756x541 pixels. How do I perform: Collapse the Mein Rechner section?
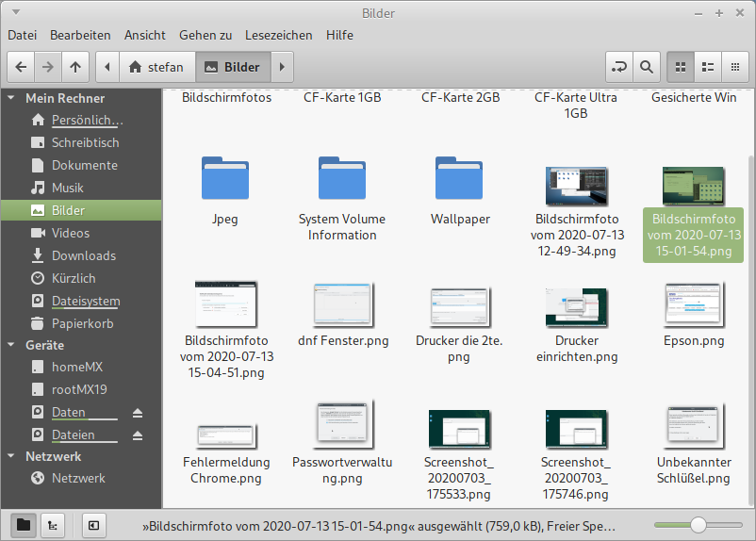click(x=11, y=98)
